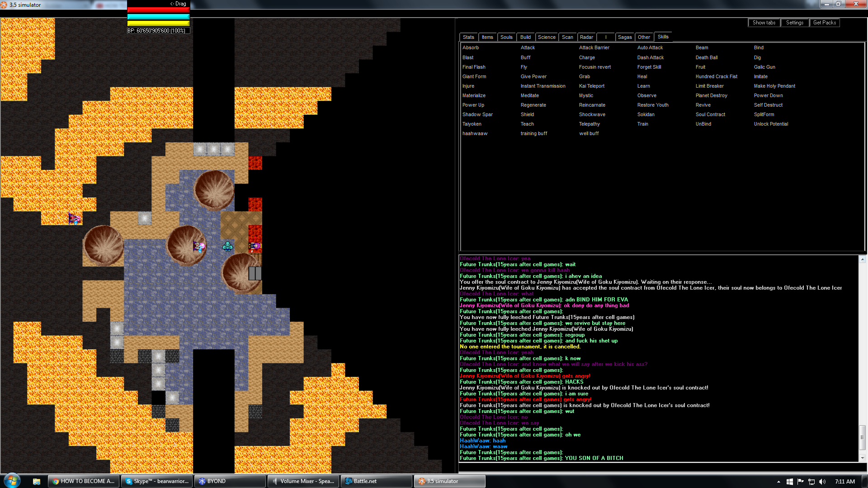Viewport: 868px width, 488px height.
Task: Use the Shockwave skill
Action: pyautogui.click(x=592, y=114)
